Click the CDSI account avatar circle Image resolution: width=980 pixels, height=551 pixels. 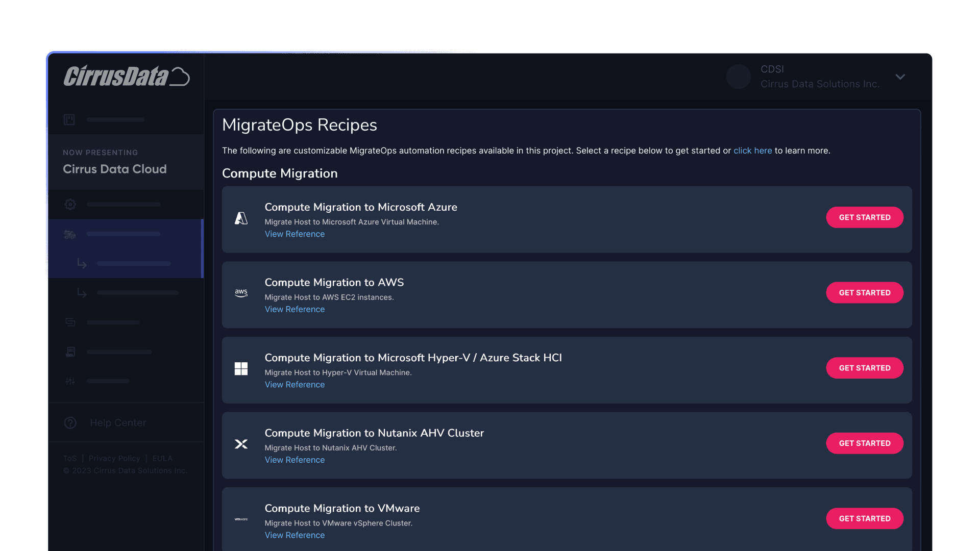pos(739,77)
